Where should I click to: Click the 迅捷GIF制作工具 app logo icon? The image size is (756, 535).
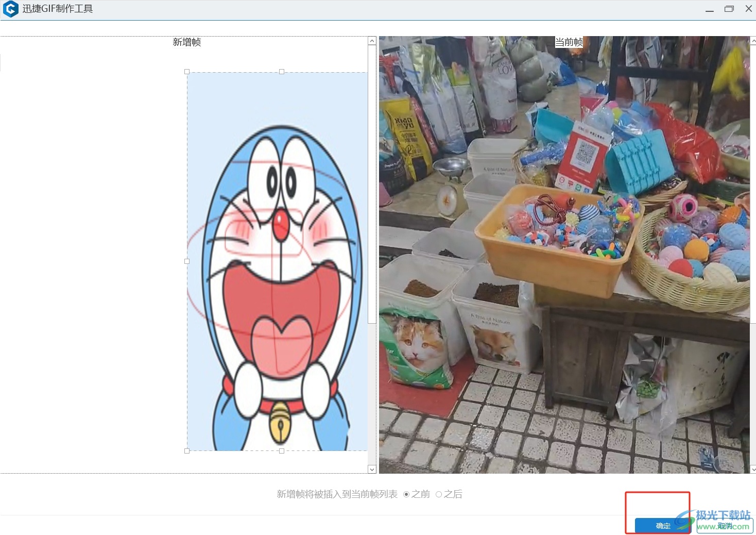click(x=10, y=9)
